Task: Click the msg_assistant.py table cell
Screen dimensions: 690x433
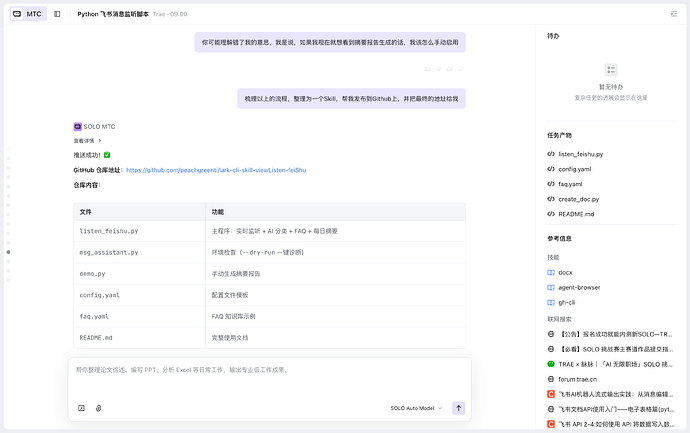Action: [139, 252]
